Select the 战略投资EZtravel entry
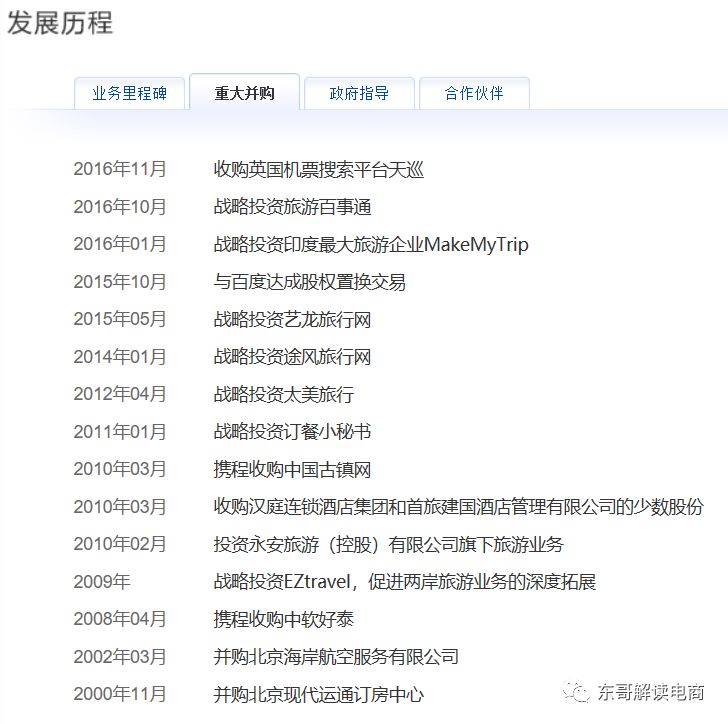This screenshot has height=724, width=728. [405, 582]
